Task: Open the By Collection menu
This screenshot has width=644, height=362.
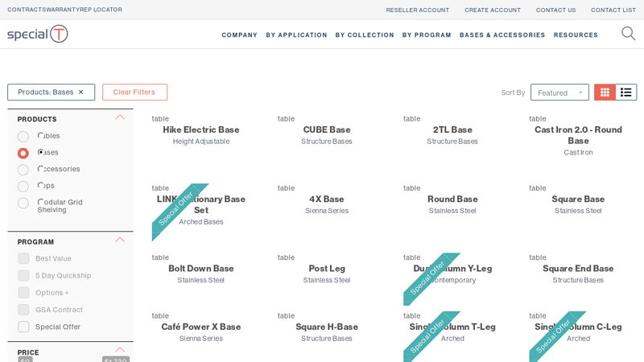Action: pyautogui.click(x=365, y=35)
